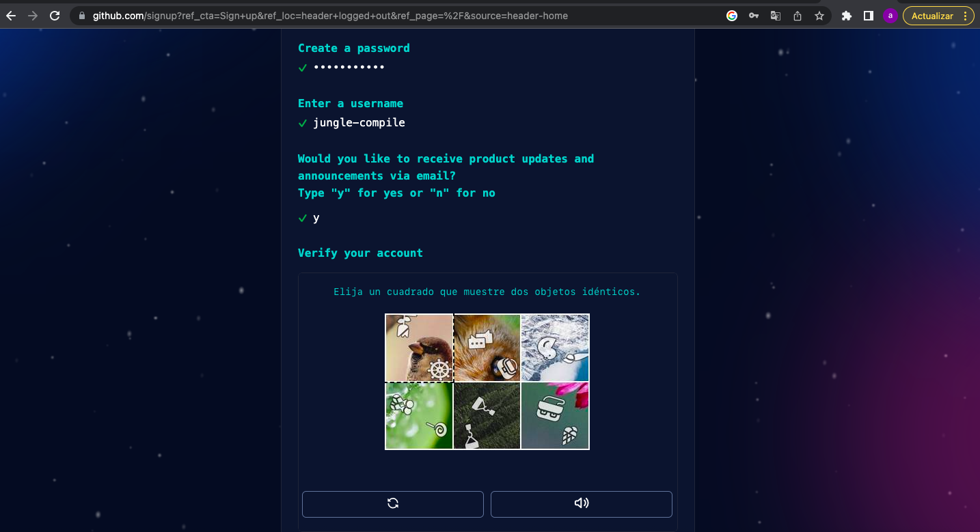The width and height of the screenshot is (980, 532).
Task: Reload the GitHub signup page
Action: (55, 16)
